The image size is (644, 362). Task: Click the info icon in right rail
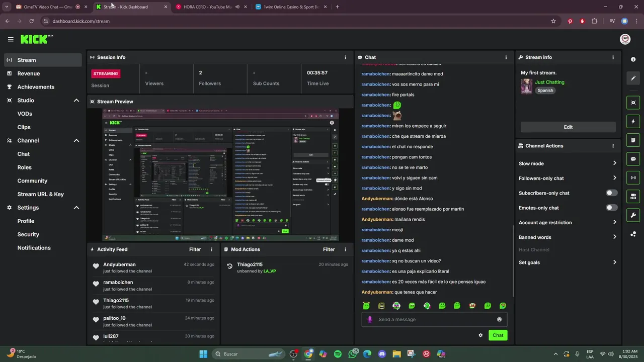pos(633,59)
